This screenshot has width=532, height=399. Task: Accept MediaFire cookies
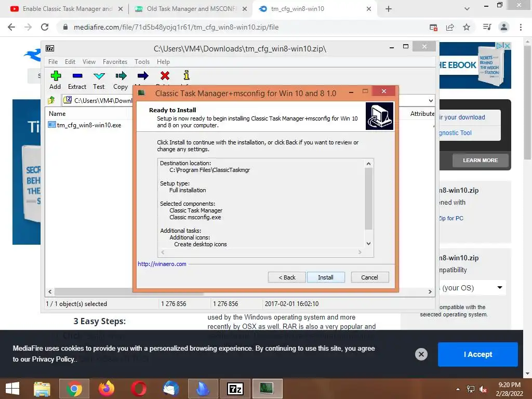tap(478, 354)
